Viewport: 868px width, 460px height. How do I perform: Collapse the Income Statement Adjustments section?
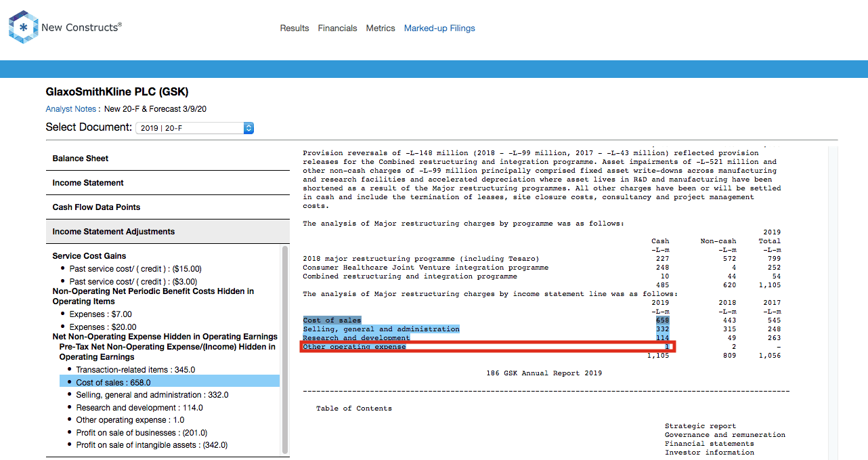tap(168, 232)
